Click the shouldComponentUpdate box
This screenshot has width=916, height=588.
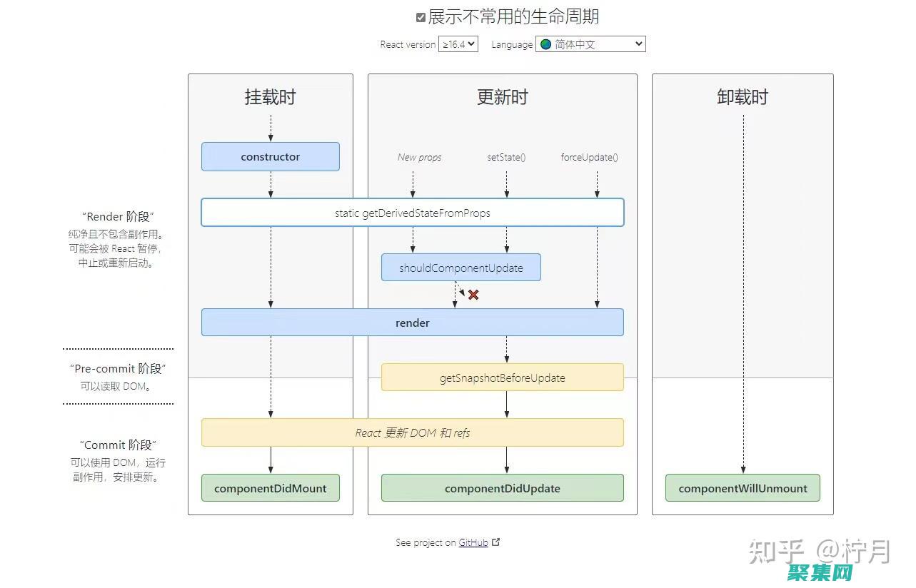tap(460, 267)
